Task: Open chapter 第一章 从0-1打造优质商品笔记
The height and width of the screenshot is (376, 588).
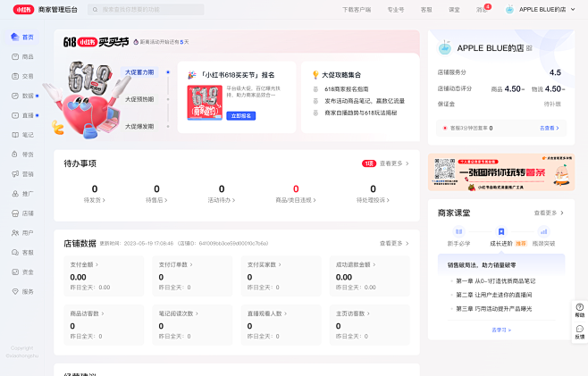Action: pyautogui.click(x=495, y=281)
